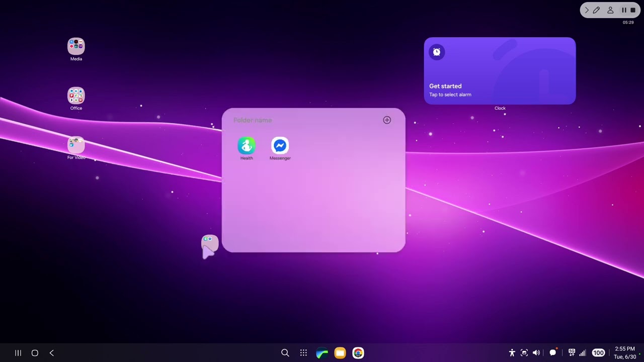Select the pencil drawing tool
Viewport: 644px width, 362px height.
point(596,10)
